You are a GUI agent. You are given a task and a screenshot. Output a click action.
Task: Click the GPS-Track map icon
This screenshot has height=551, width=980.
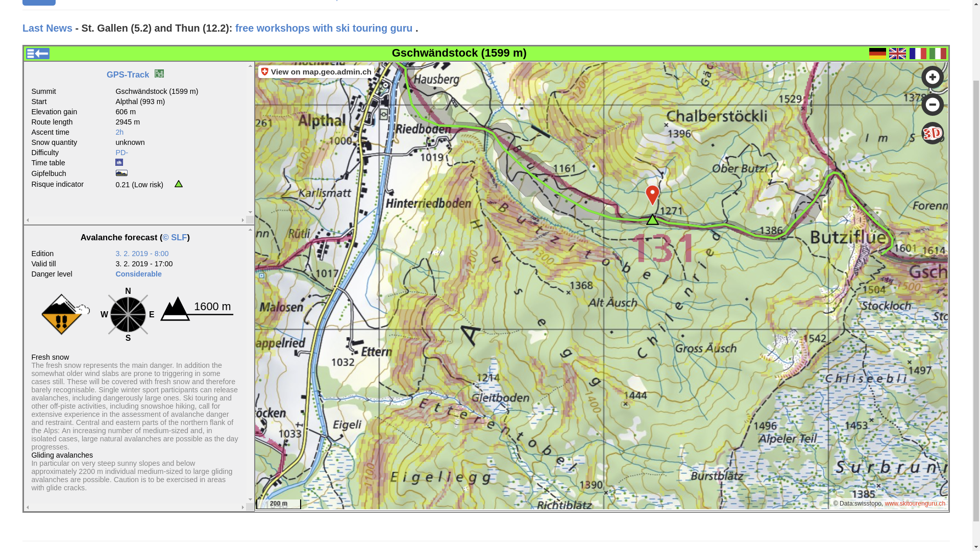[x=159, y=74]
